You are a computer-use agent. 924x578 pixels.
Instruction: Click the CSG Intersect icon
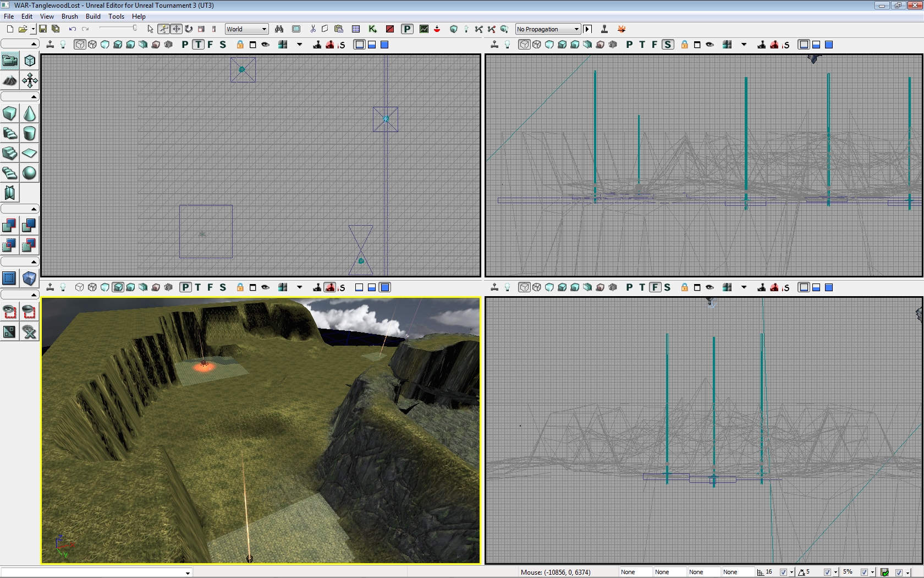click(10, 245)
